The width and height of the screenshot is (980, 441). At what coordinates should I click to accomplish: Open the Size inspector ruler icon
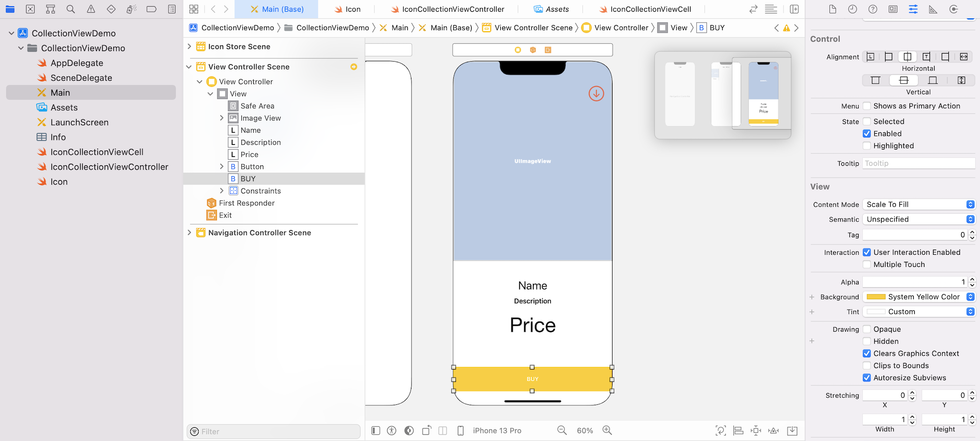point(933,9)
